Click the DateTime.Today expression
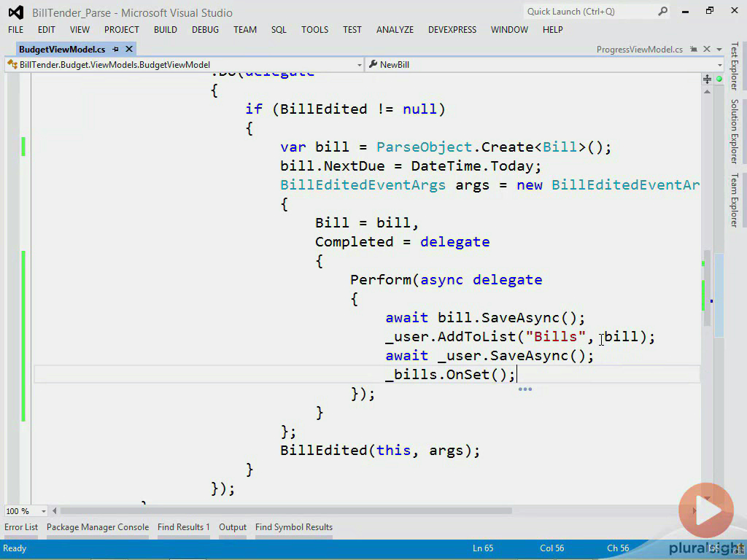The height and width of the screenshot is (560, 747). (x=472, y=166)
